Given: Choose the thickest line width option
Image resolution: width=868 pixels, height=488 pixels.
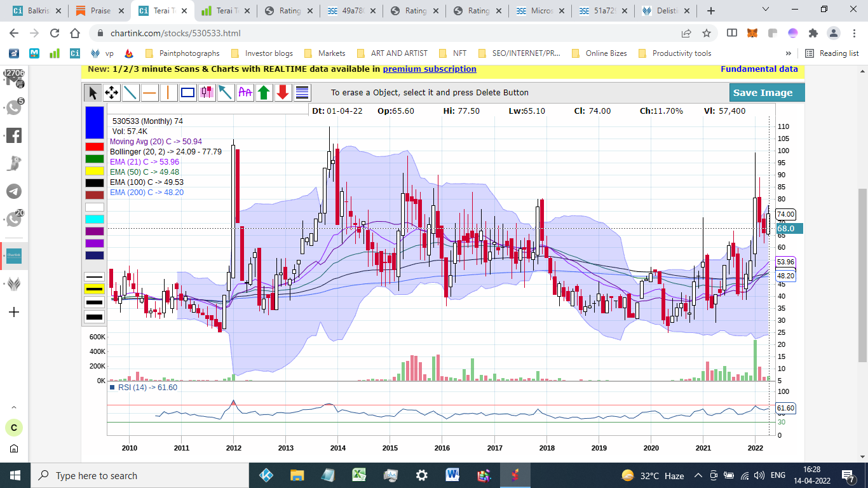Looking at the screenshot, I should pos(95,316).
